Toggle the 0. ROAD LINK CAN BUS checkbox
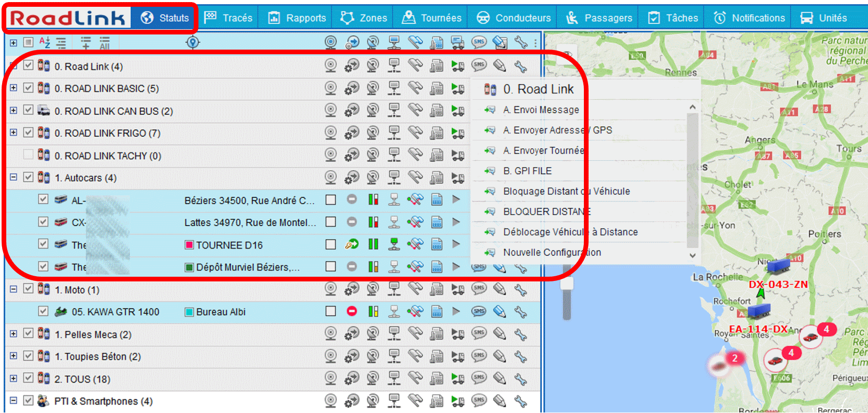Viewport: 868px width, 413px height. (28, 110)
